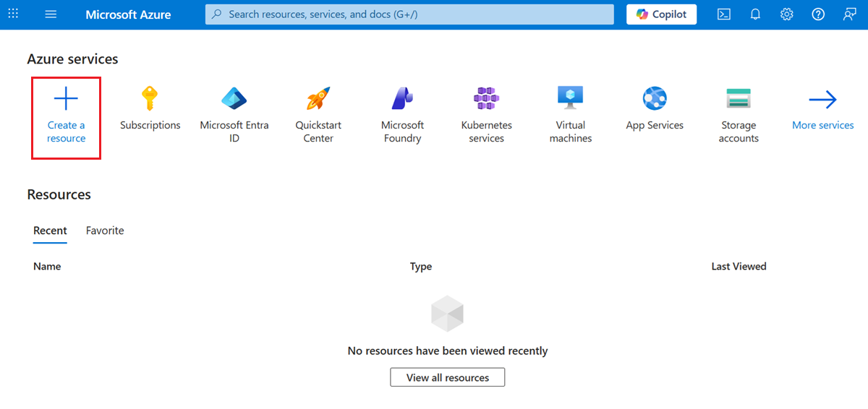Switch to the Favorite tab

[105, 231]
